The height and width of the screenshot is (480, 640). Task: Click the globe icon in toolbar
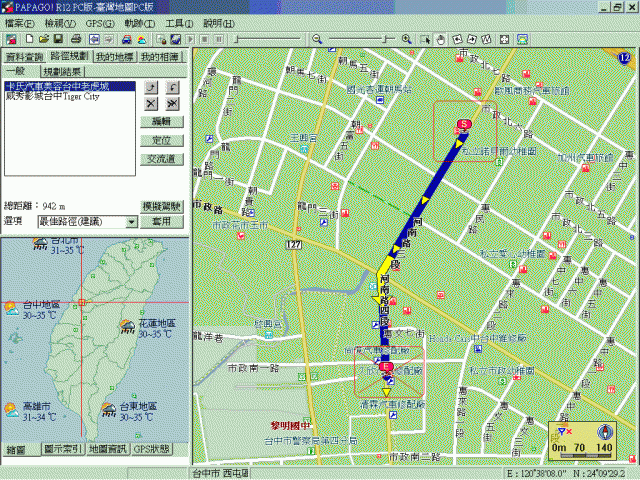click(176, 39)
